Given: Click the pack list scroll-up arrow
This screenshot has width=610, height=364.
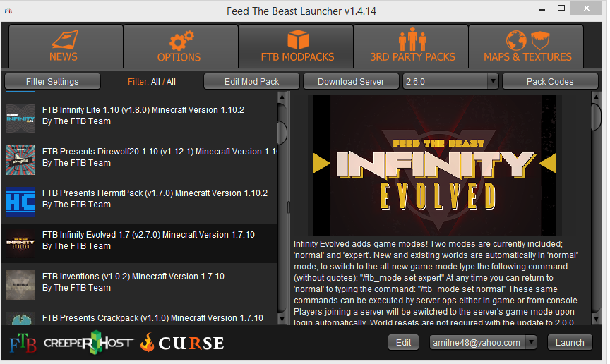Looking at the screenshot, I should pos(282,97).
